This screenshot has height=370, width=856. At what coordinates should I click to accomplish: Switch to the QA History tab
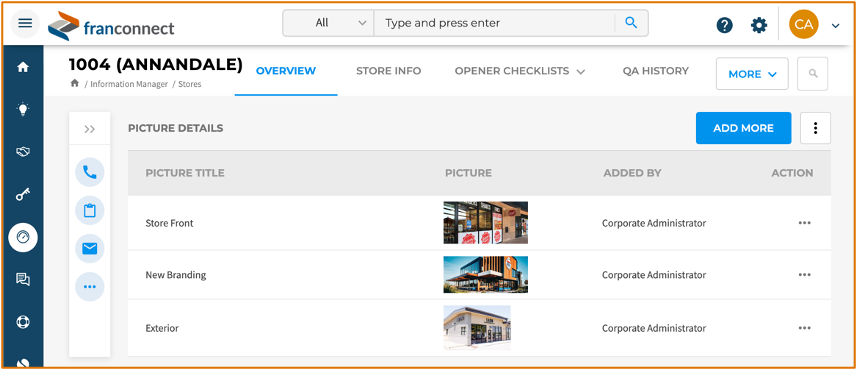coord(656,71)
